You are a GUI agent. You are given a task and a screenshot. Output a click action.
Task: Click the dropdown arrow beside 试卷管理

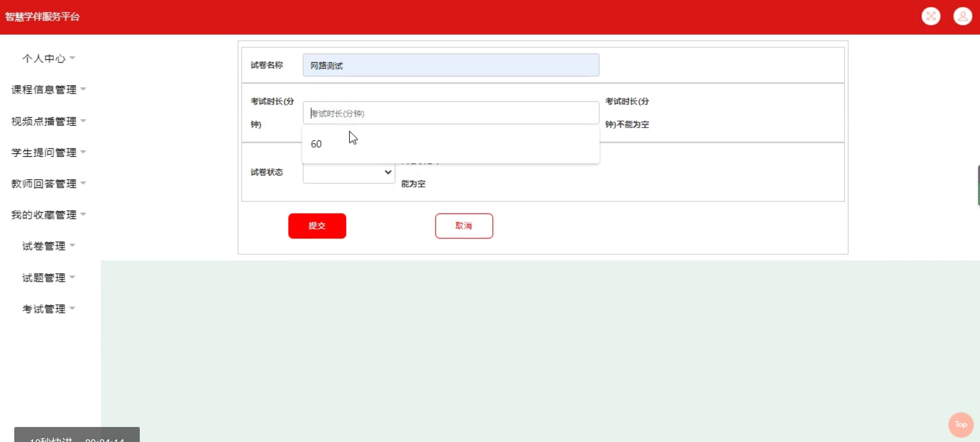72,245
